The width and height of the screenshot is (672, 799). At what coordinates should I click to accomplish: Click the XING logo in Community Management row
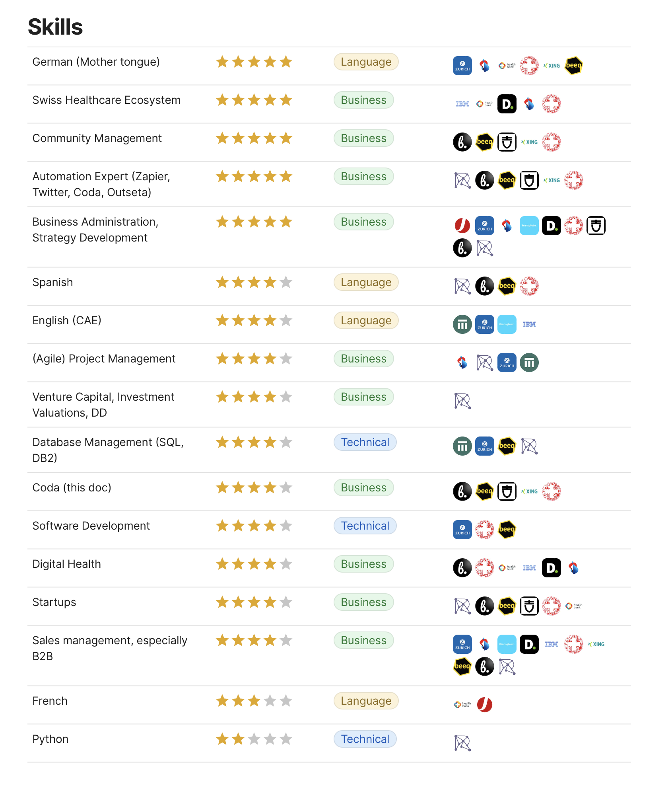pos(529,142)
